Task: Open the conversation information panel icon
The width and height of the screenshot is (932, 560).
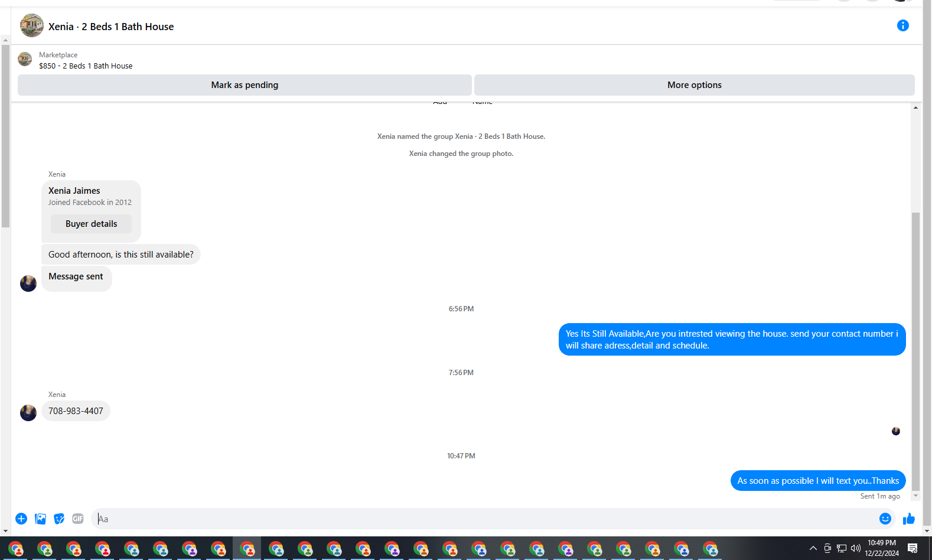Action: [x=902, y=25]
